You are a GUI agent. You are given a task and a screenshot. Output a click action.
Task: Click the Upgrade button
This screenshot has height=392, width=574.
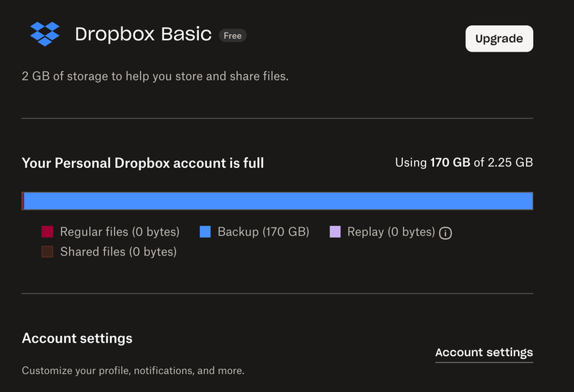pyautogui.click(x=499, y=39)
